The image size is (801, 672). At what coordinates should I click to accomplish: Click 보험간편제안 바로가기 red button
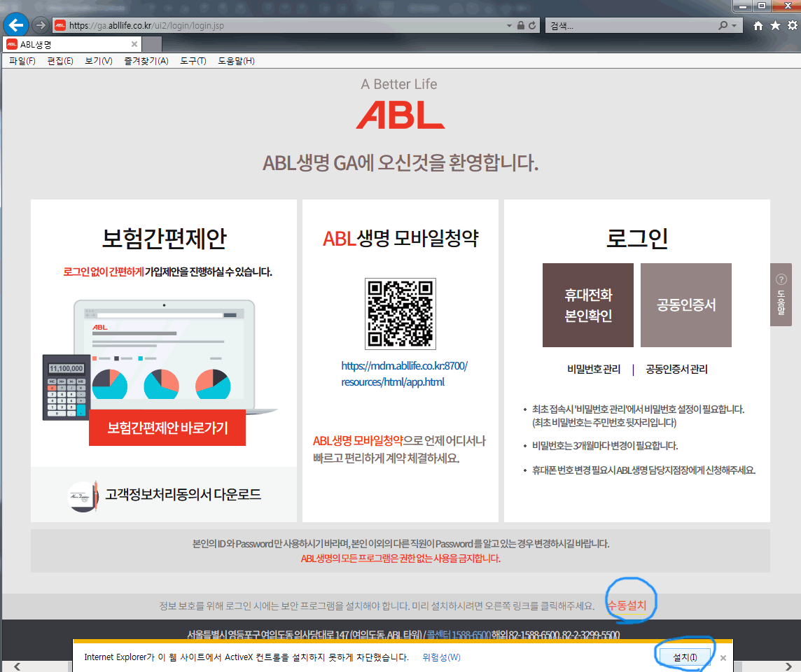167,428
